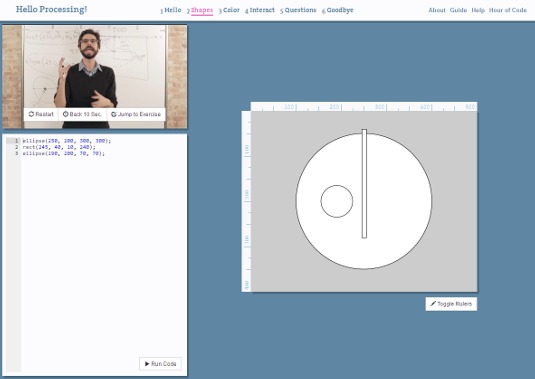535x379 pixels.
Task: Open the Questions section
Action: point(298,10)
